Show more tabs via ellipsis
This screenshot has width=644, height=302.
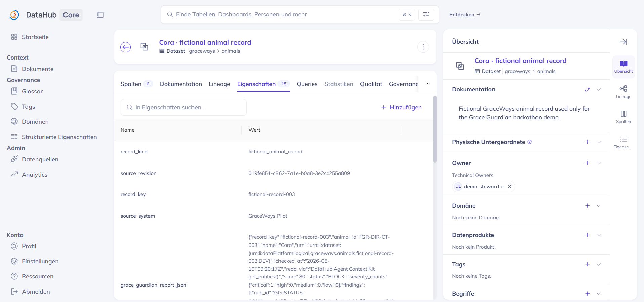[x=427, y=84]
